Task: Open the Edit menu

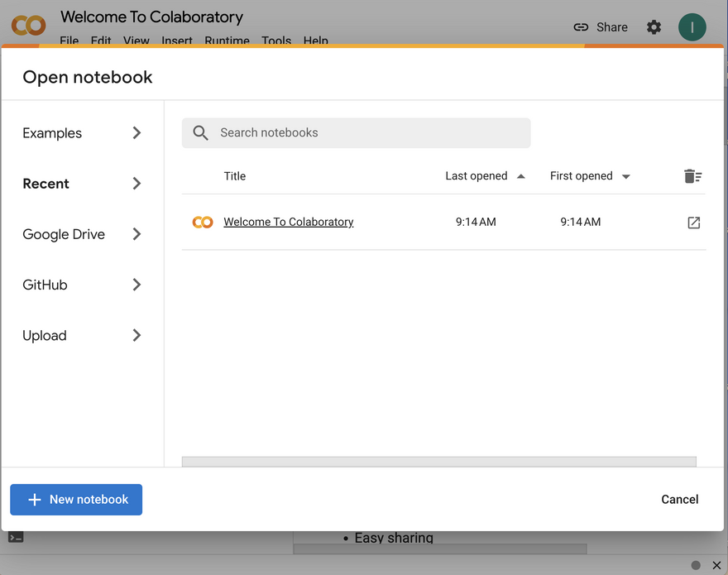Action: click(x=101, y=41)
